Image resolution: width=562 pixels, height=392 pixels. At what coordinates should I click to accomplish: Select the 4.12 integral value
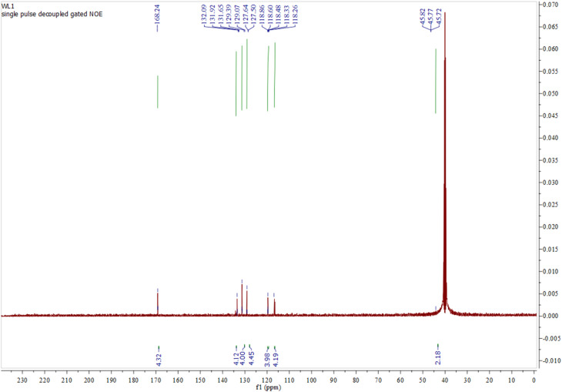(236, 360)
